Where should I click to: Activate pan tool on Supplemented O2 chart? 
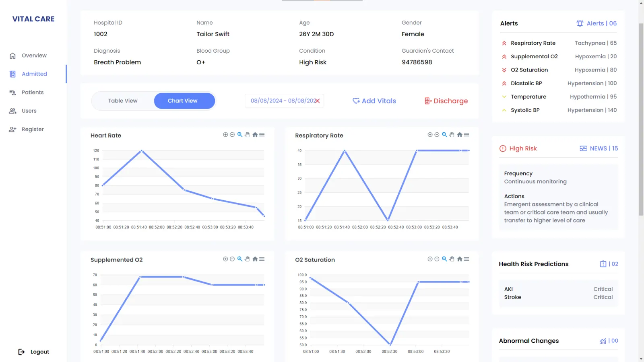click(x=247, y=259)
